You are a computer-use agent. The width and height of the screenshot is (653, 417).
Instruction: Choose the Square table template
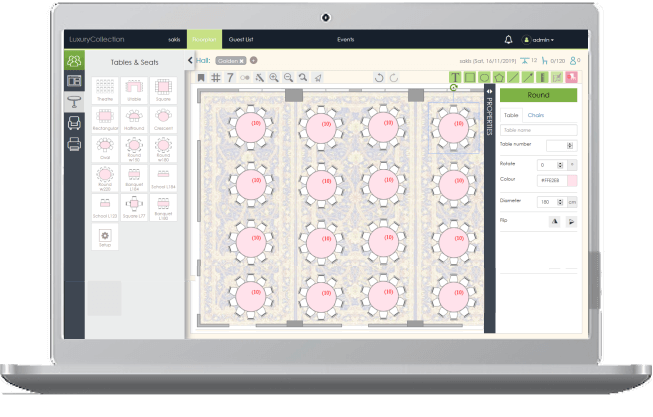(163, 90)
